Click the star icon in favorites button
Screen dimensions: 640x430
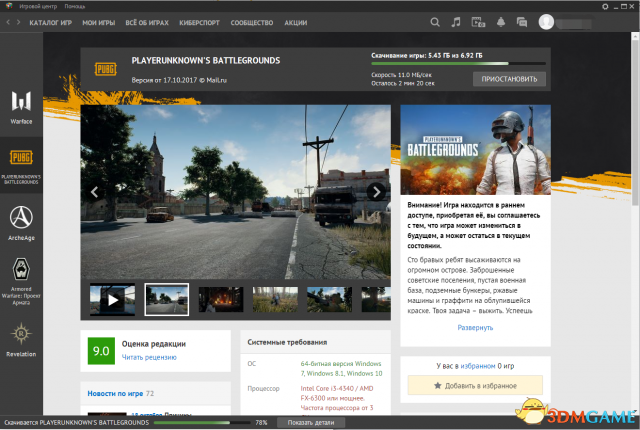coord(438,386)
